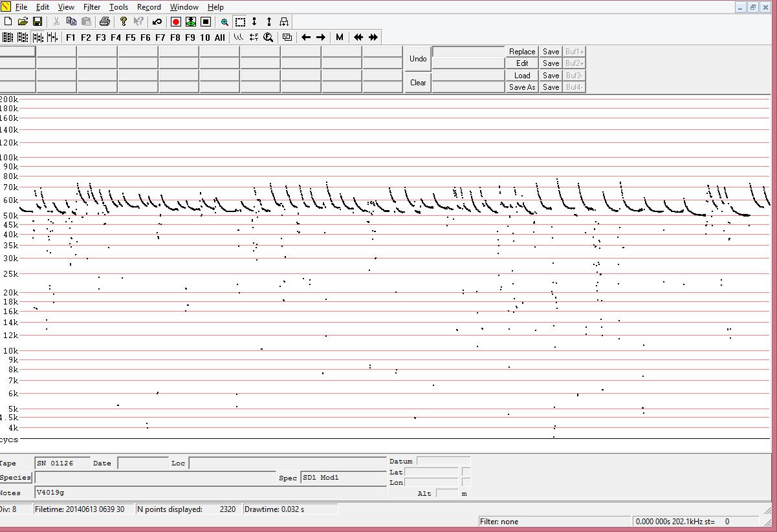Click the magnifier zoom icon

[x=224, y=21]
